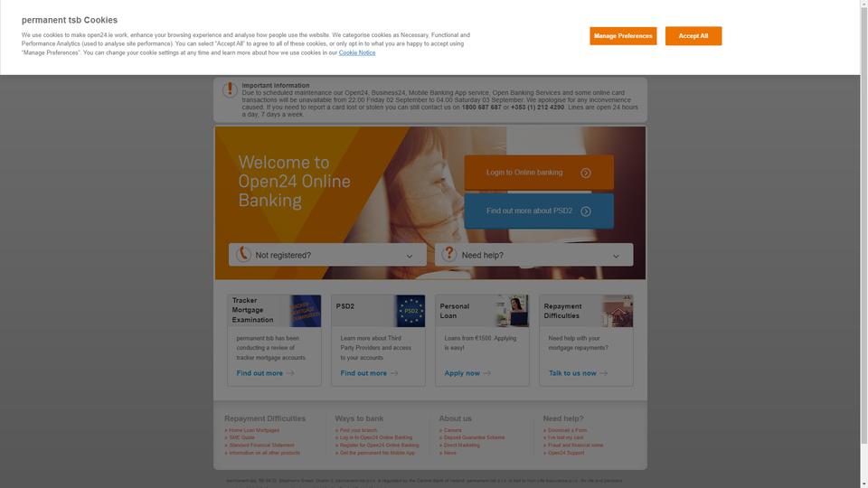Image resolution: width=868 pixels, height=488 pixels.
Task: Click arrow icon after Apply now
Action: point(486,373)
